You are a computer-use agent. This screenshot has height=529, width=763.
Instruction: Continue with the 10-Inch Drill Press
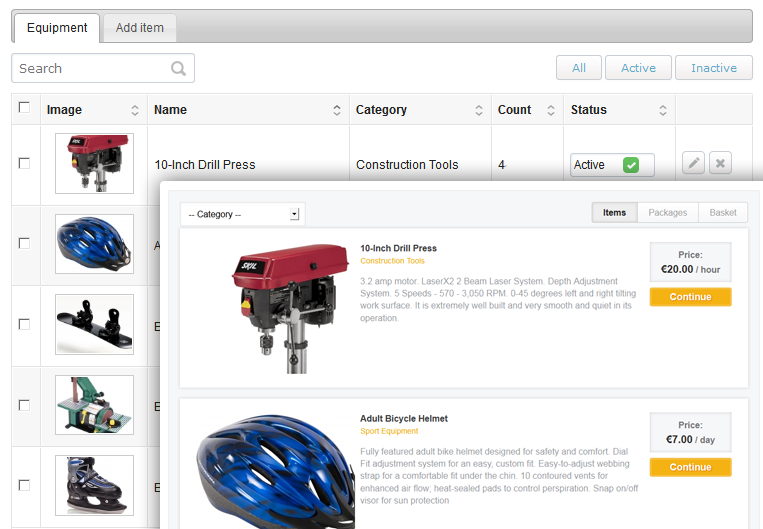point(690,297)
